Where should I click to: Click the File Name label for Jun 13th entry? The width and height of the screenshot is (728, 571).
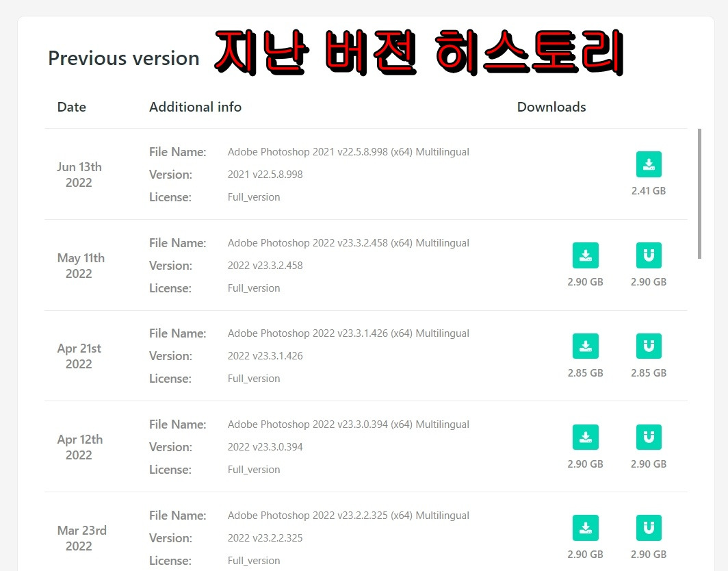pos(177,151)
